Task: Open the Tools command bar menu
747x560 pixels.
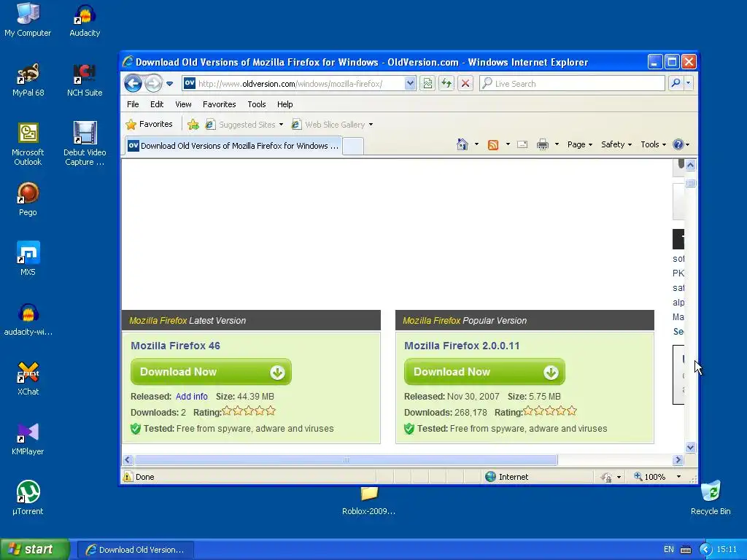Action: tap(653, 144)
